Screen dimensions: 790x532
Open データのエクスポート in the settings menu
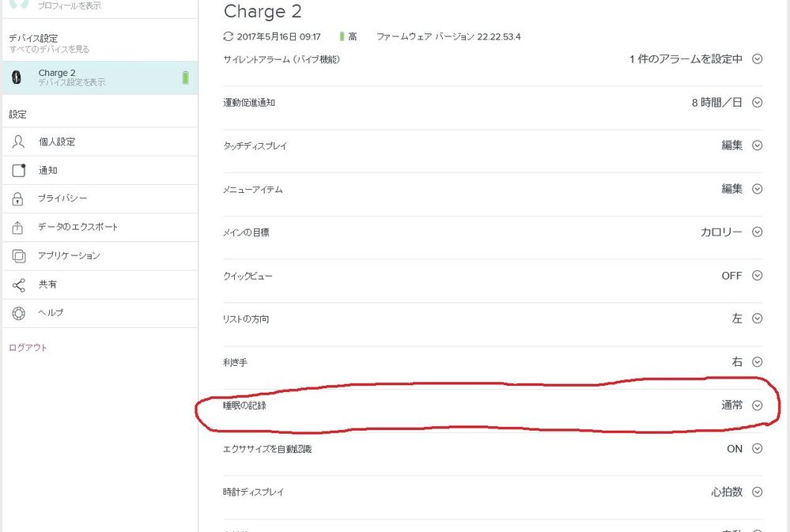[x=100, y=227]
